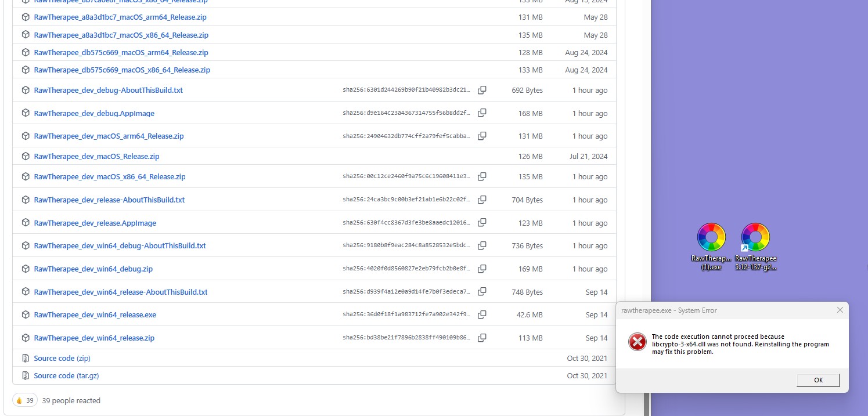868x416 pixels.
Task: Click 'rawtherapee.exe - System Error' title text
Action: pyautogui.click(x=669, y=310)
